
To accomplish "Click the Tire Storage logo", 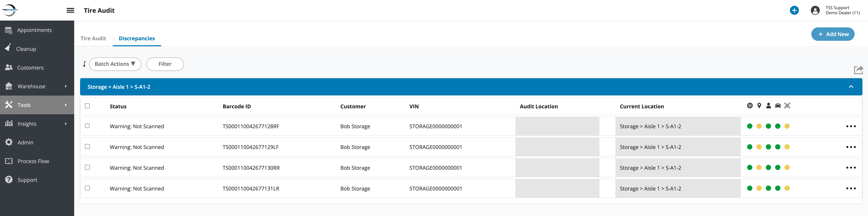I will coord(10,10).
